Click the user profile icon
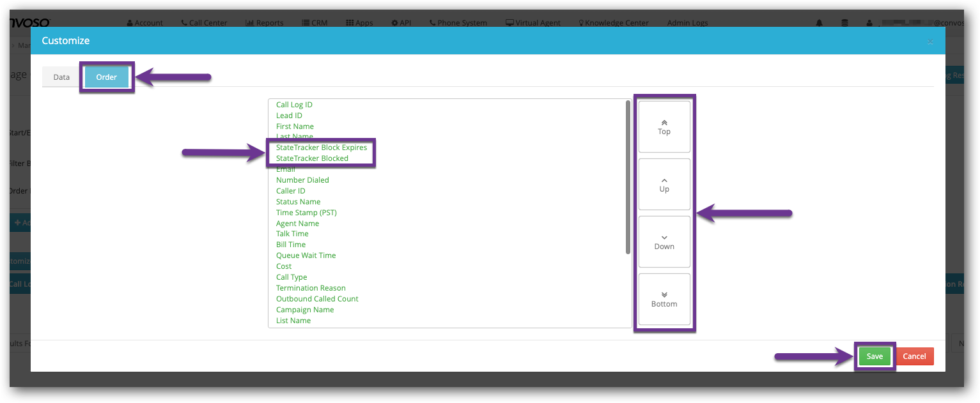980x403 pixels. tap(869, 23)
